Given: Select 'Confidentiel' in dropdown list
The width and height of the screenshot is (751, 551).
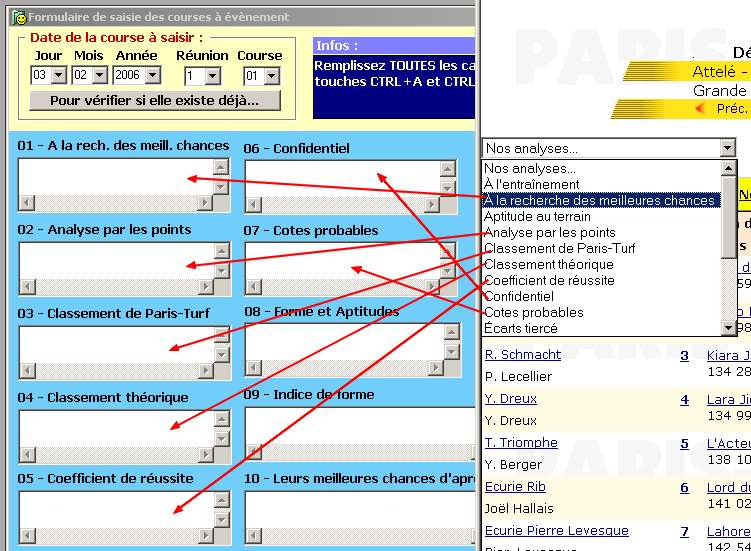Looking at the screenshot, I should (x=602, y=296).
